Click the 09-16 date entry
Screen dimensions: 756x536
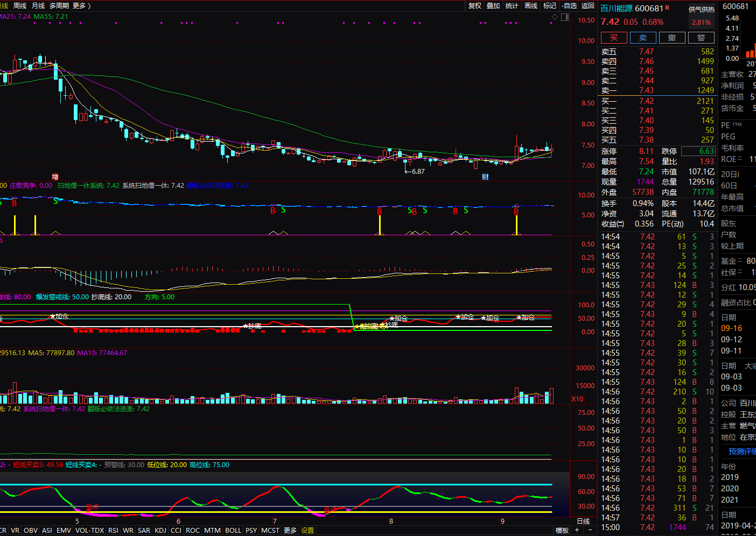point(731,328)
